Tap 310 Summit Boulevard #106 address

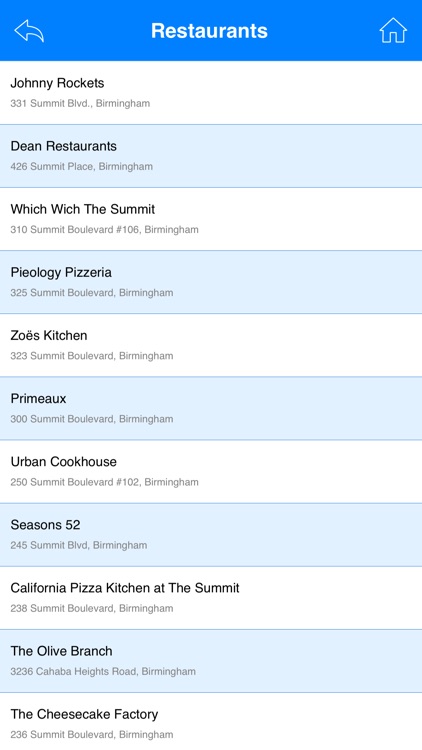[x=104, y=230]
